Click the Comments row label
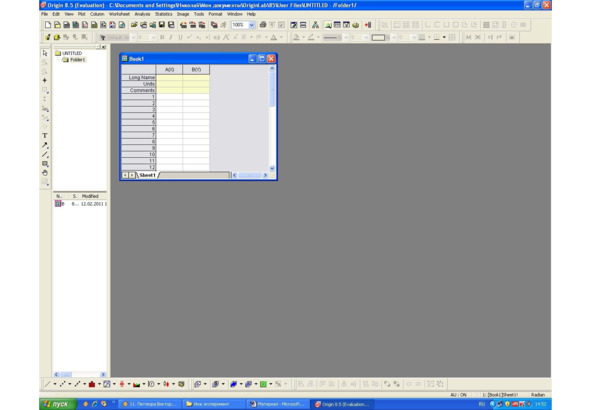 tap(139, 90)
